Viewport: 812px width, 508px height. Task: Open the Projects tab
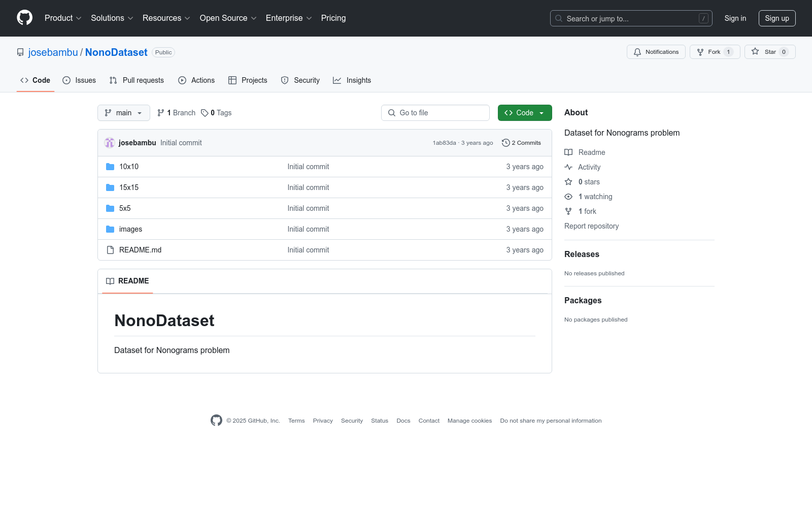(248, 80)
